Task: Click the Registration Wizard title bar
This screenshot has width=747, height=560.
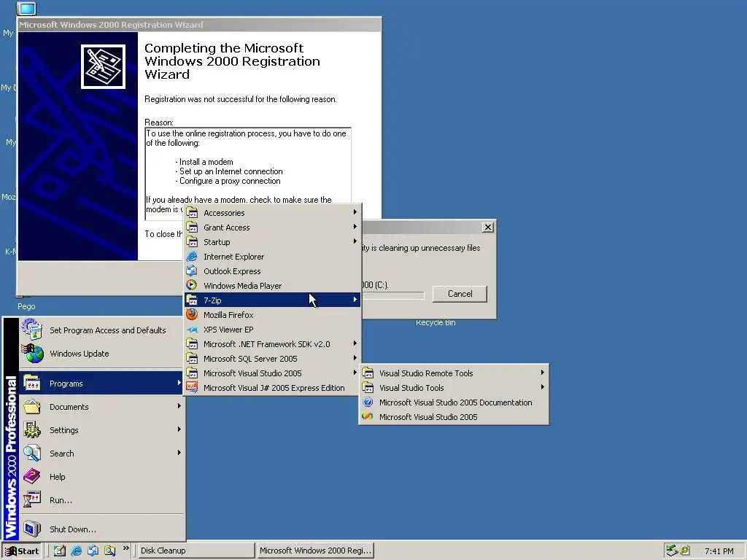Action: click(x=199, y=25)
